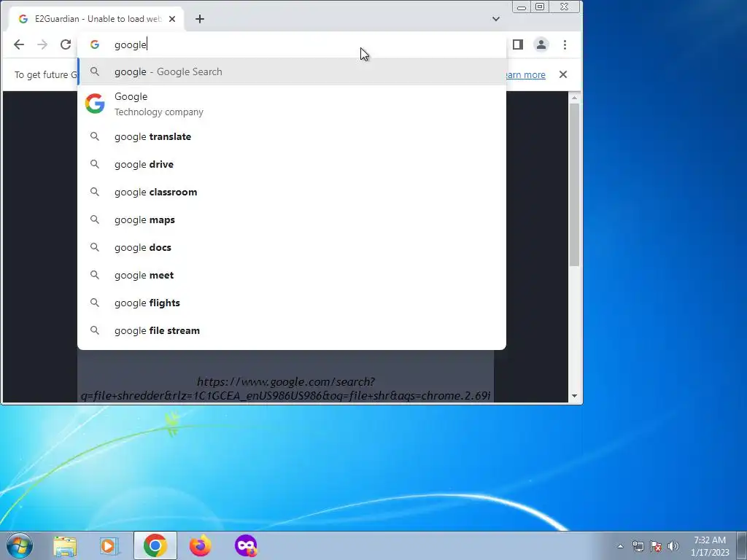Screen dimensions: 747x560
Task: Click the vertical scrollbar thumb
Action: 574,184
